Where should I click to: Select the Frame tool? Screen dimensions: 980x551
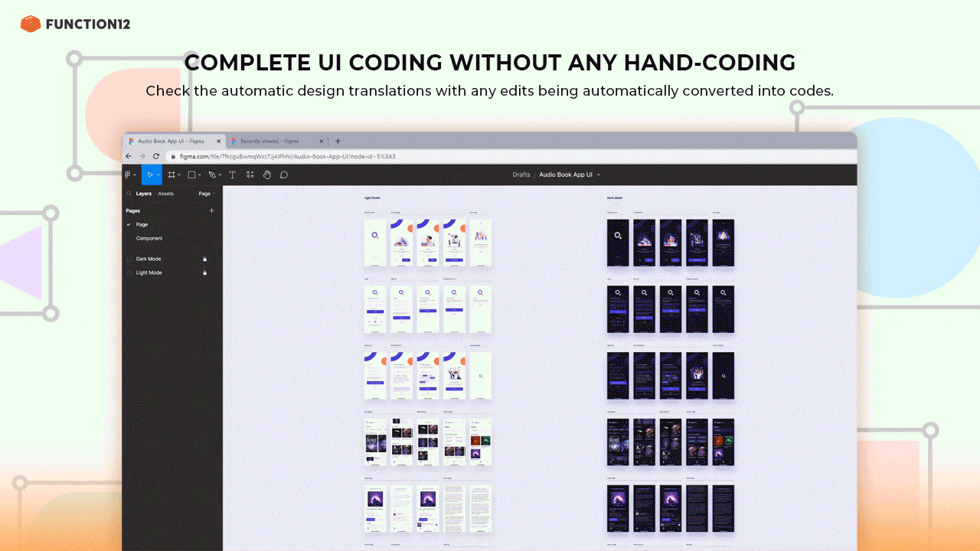tap(171, 174)
